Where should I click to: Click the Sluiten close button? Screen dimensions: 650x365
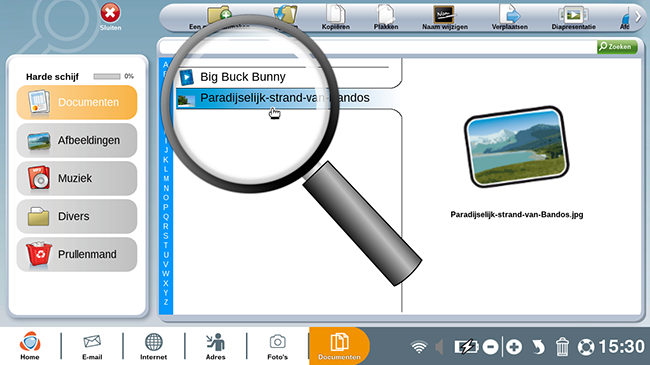[110, 17]
